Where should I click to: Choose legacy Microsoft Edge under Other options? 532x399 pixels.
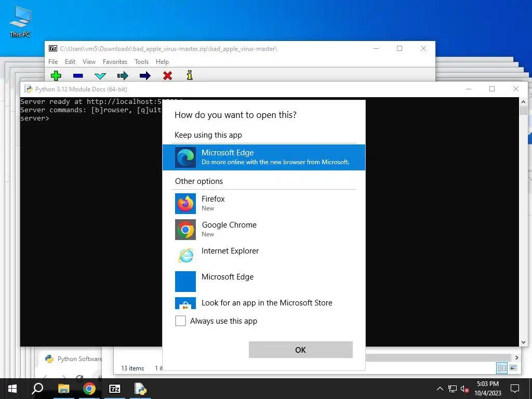(263, 281)
